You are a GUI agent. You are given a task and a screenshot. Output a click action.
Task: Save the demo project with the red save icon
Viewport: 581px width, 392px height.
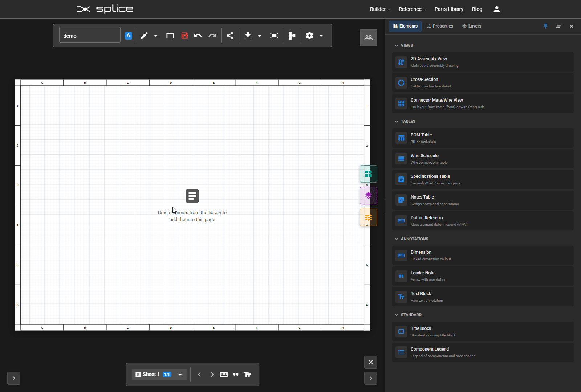tap(185, 36)
